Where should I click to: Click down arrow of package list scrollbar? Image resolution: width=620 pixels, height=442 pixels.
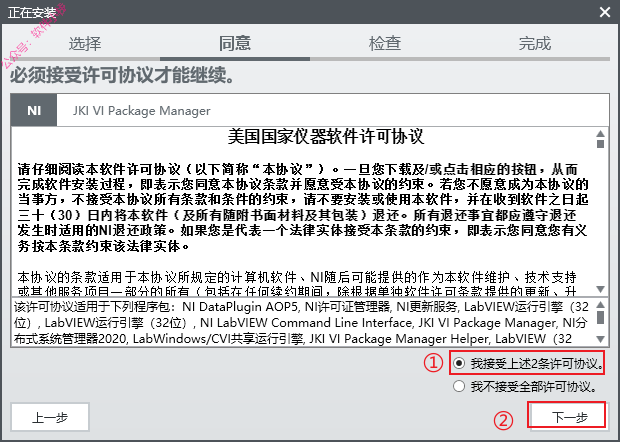click(x=600, y=339)
